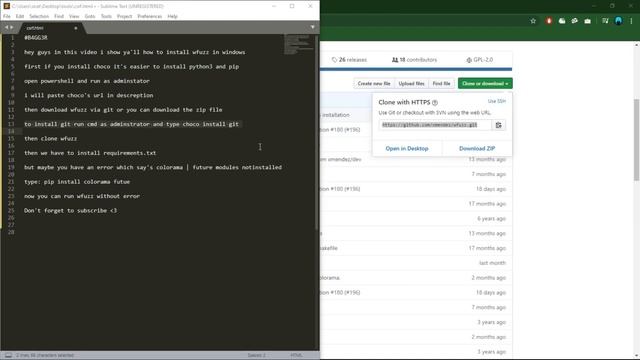The height and width of the screenshot is (360, 640).
Task: Switch to Use SSH link
Action: 497,101
